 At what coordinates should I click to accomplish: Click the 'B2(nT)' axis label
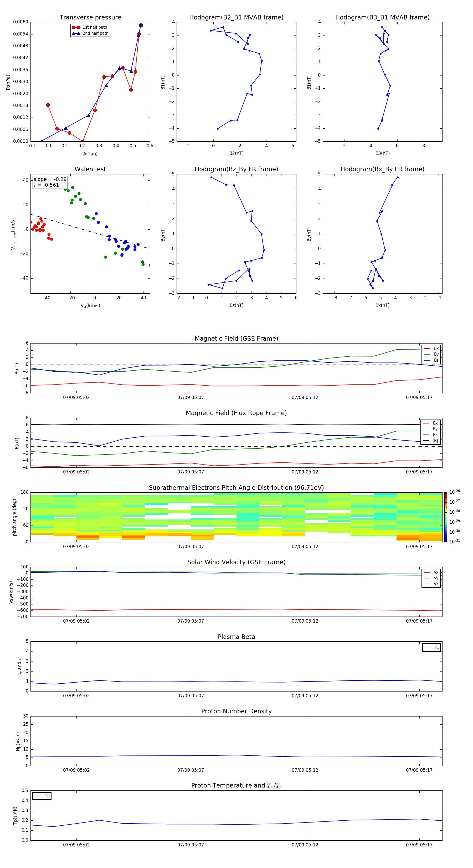[236, 153]
